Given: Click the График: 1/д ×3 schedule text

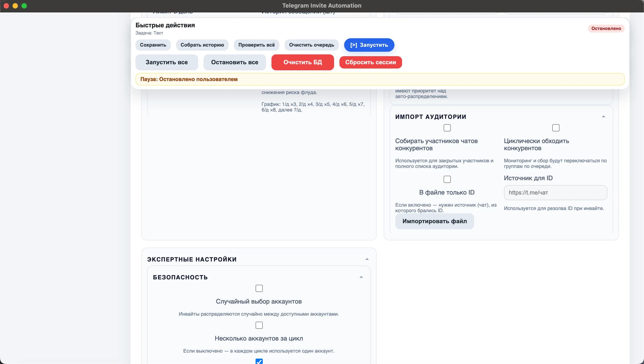Looking at the screenshot, I should click(313, 107).
